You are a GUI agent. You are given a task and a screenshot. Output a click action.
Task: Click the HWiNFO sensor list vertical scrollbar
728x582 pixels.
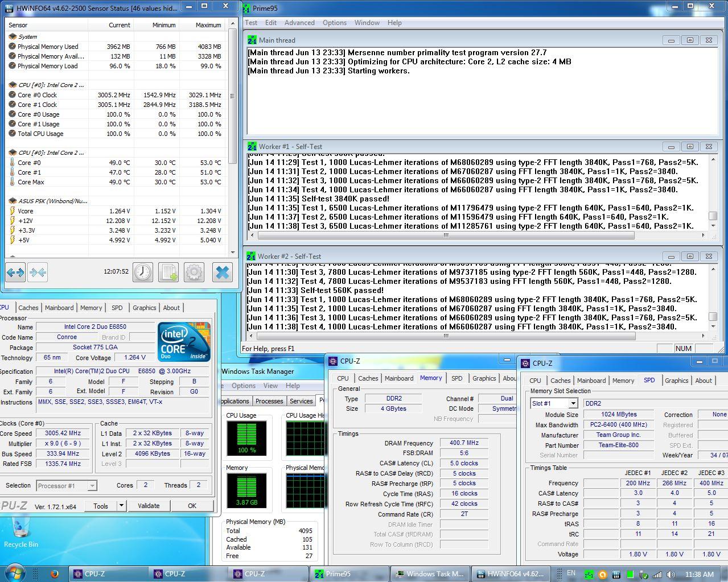[x=232, y=138]
